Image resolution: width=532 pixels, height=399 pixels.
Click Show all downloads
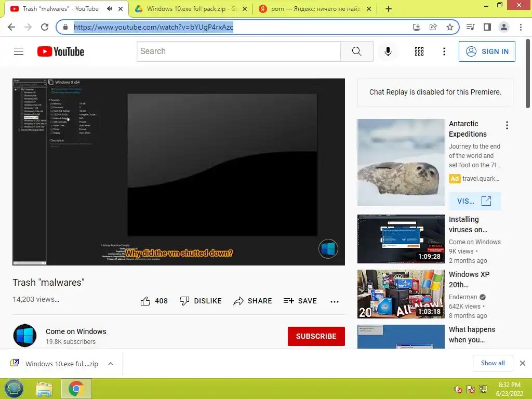[493, 363]
